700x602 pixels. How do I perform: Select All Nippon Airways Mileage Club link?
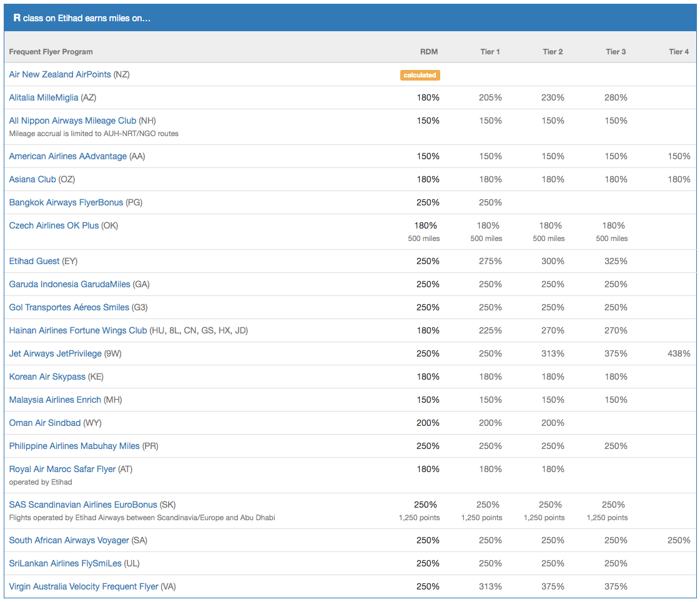tap(72, 121)
